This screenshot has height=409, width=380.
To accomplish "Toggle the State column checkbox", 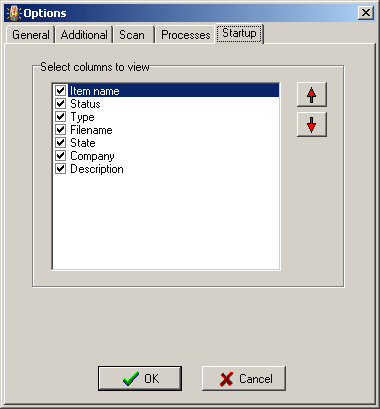I will click(x=60, y=143).
